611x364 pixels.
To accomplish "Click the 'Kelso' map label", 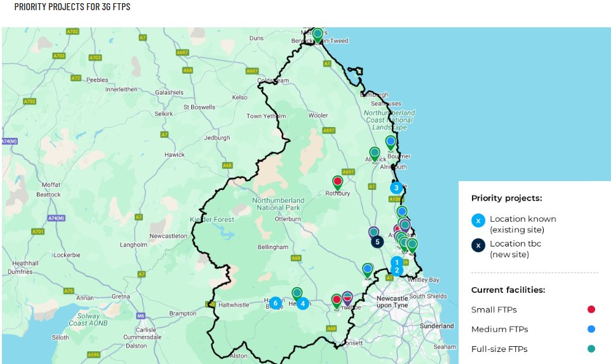I will tap(239, 97).
